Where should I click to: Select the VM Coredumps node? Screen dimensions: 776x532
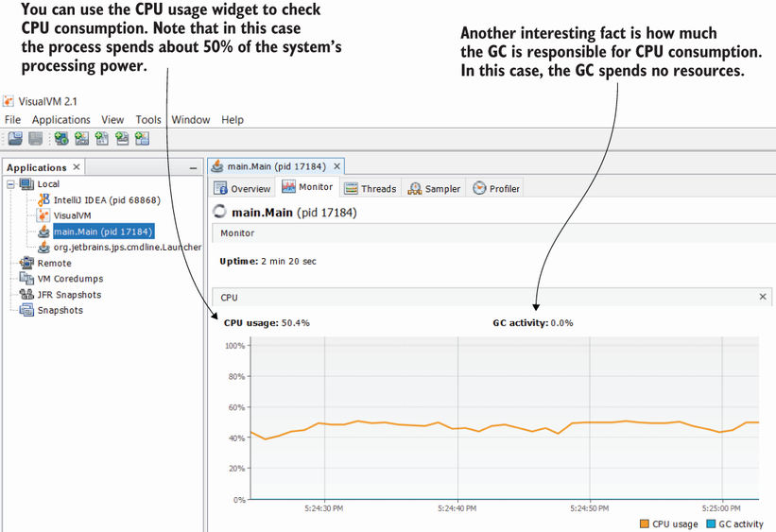pyautogui.click(x=70, y=279)
